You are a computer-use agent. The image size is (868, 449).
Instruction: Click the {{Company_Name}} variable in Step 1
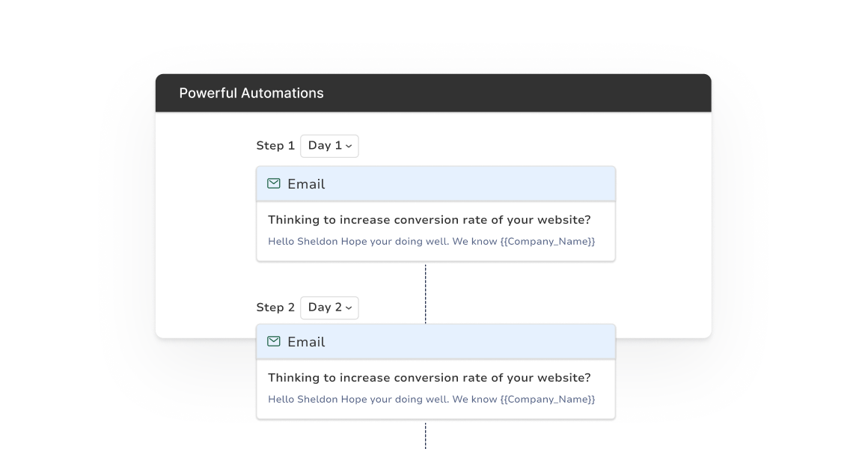click(548, 242)
